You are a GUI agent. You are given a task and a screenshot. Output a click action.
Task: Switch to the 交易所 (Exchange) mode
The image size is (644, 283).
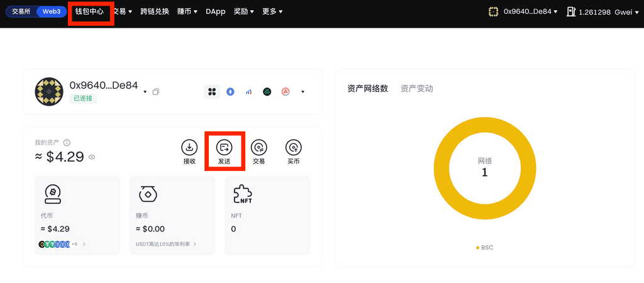pyautogui.click(x=21, y=11)
